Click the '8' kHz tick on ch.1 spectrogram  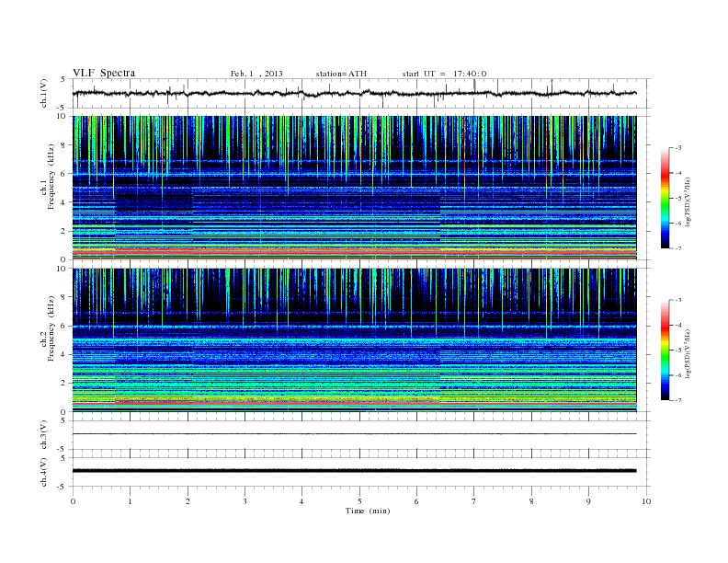click(x=63, y=145)
